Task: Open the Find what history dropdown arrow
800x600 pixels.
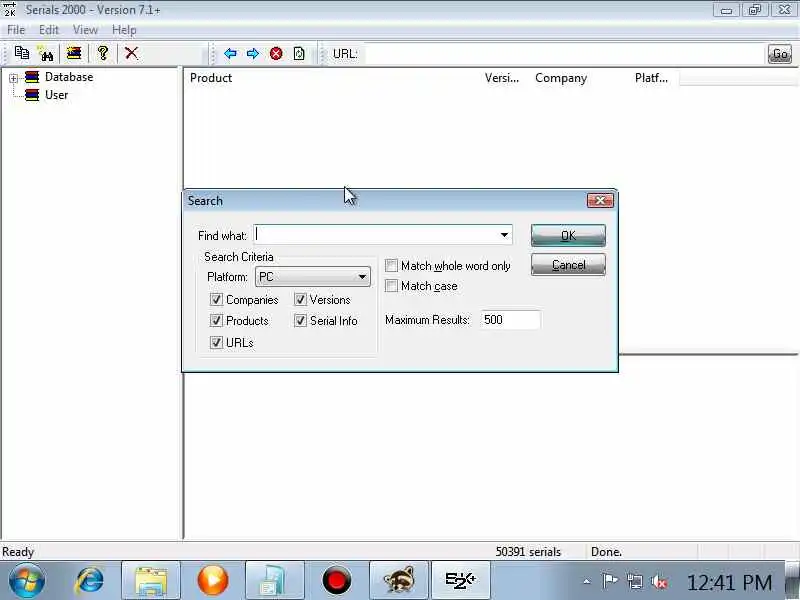Action: [x=504, y=235]
